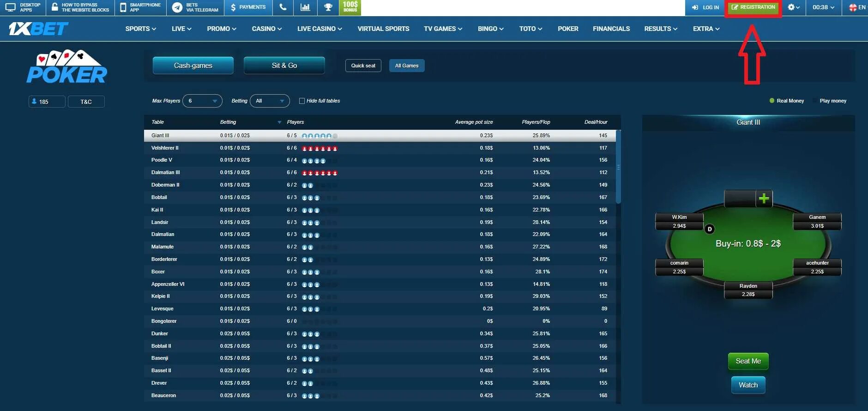Open Bingo menu

pos(491,29)
